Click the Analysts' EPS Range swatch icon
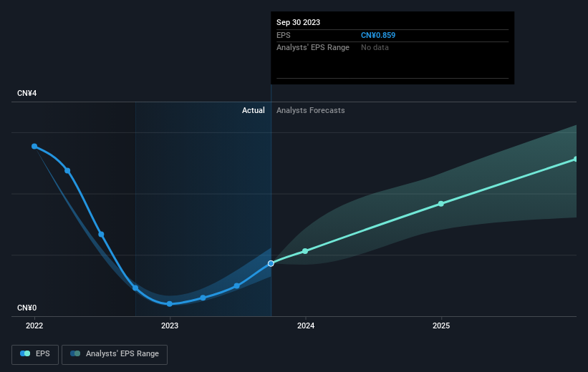Viewport: 588px width, 372px height. click(75, 353)
